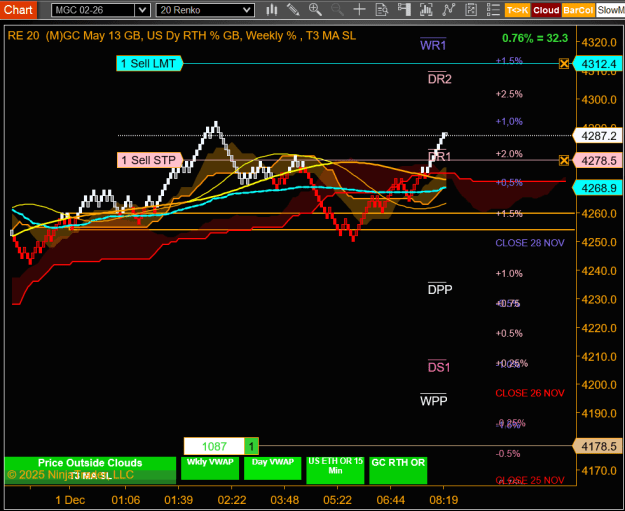Click the CLOSE 26 NOV label
Screen dimensions: 625x511
[x=530, y=393]
